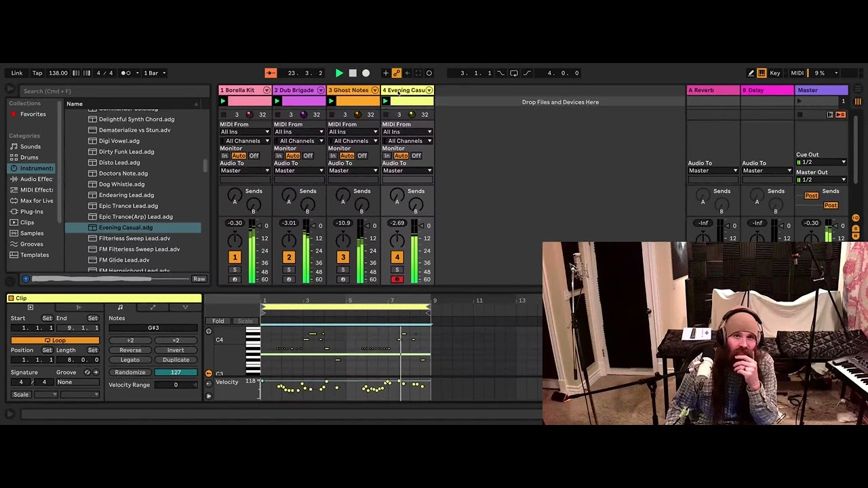Click the Re-Enable Automation arrow icon
Screen dimensions: 868x488
point(408,73)
